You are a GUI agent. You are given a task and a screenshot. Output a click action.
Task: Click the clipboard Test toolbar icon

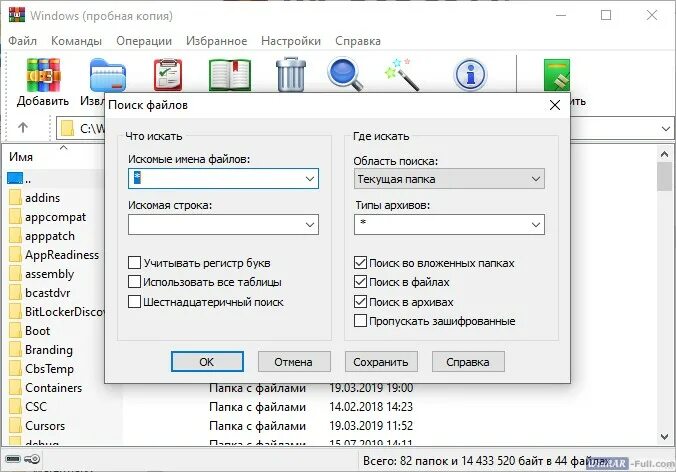click(x=168, y=75)
